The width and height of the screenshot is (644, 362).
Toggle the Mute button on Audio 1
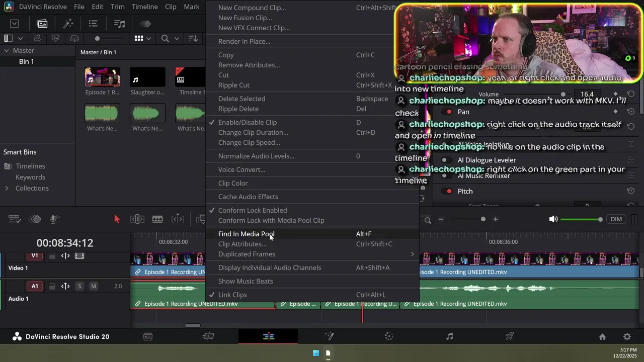point(94,286)
